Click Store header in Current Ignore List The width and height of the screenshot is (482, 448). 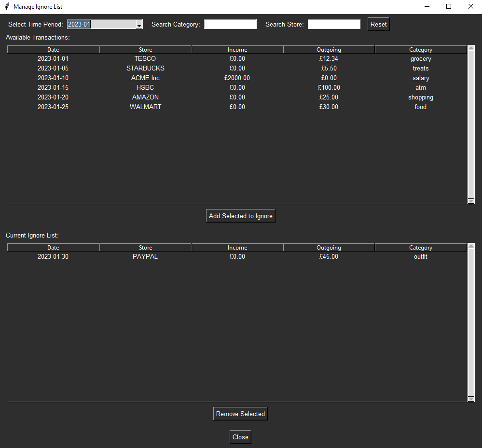(x=145, y=248)
